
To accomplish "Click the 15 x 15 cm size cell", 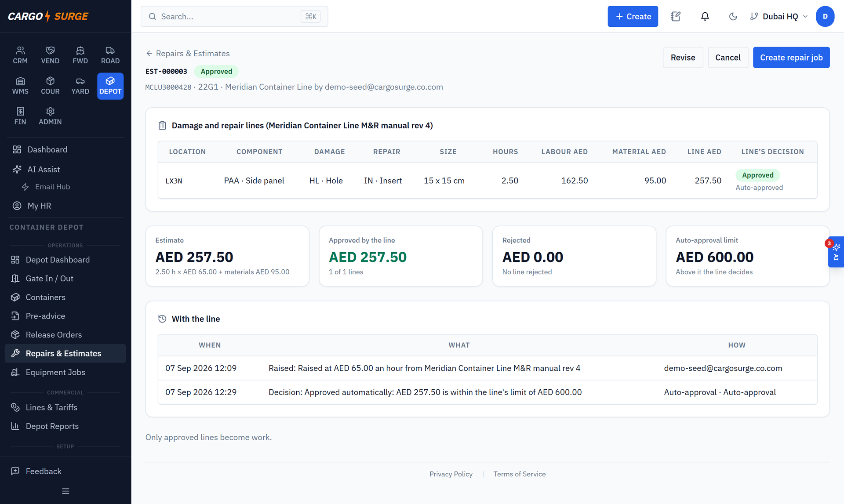I will [444, 181].
